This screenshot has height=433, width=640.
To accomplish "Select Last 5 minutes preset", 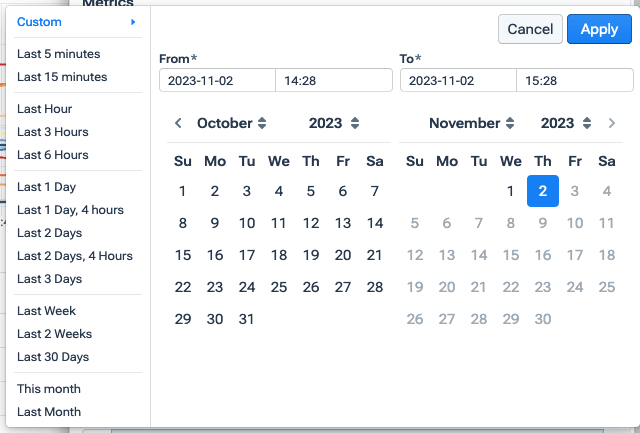I will 59,54.
